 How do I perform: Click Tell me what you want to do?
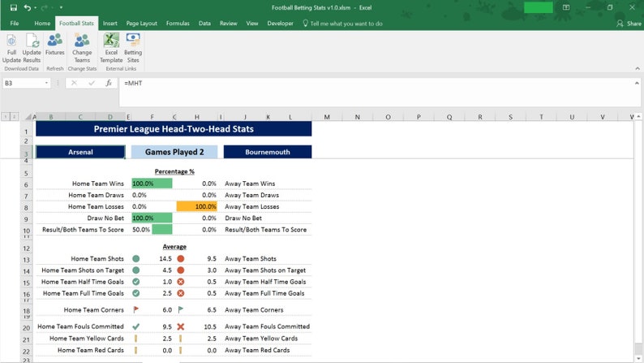(x=342, y=24)
